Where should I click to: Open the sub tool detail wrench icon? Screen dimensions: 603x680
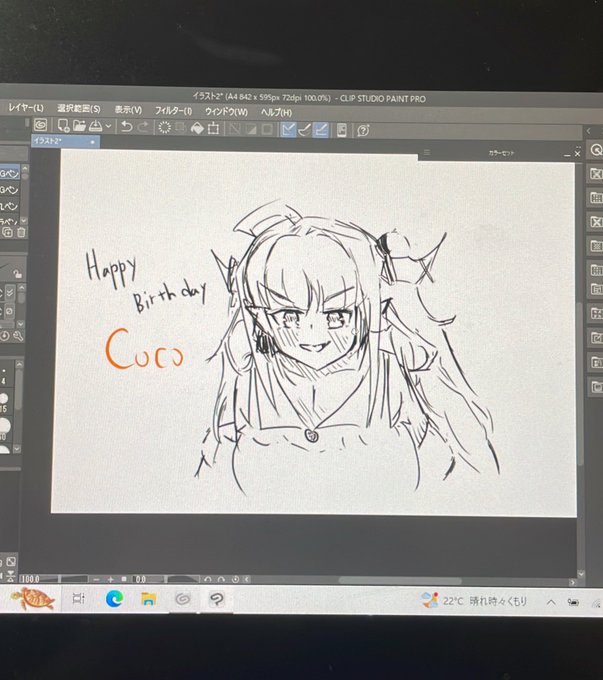pos(18,336)
